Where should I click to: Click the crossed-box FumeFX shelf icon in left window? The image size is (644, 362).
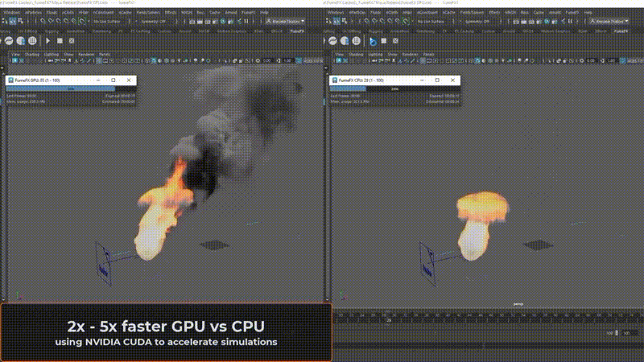(x=72, y=41)
